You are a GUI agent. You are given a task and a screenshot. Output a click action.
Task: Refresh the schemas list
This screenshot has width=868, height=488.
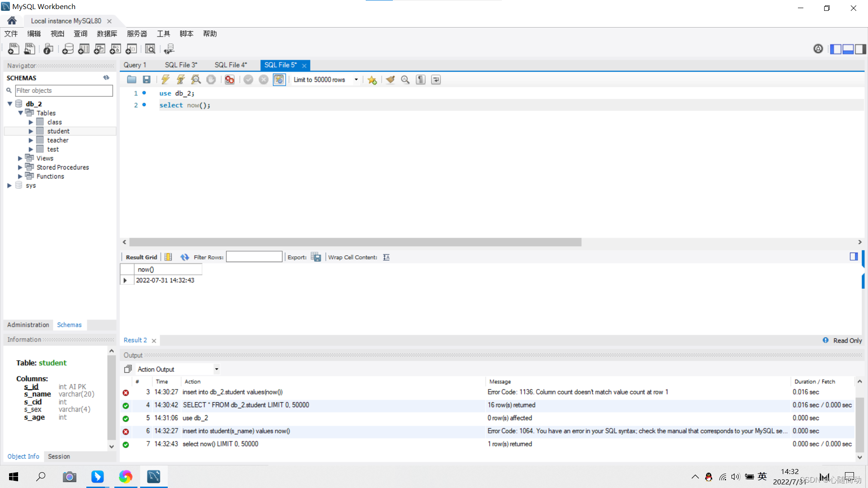[106, 78]
